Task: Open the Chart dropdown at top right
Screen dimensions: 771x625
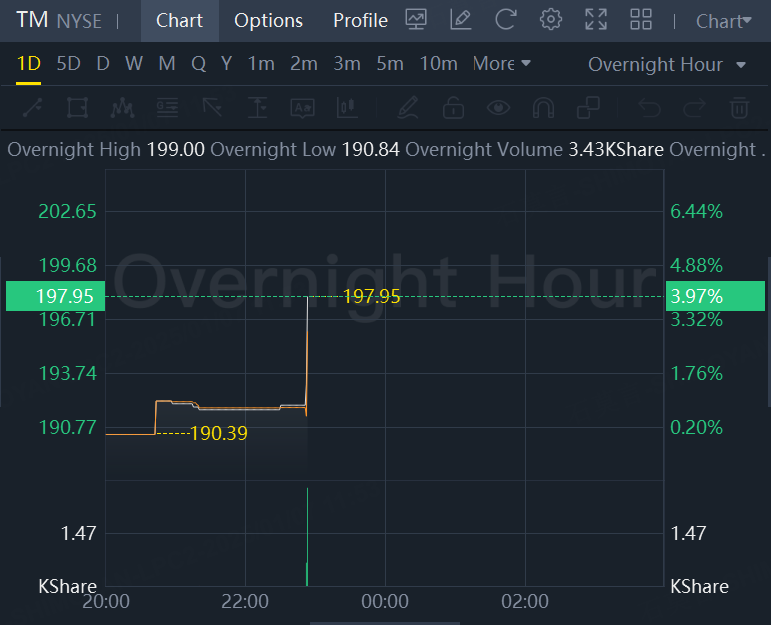Action: [x=724, y=21]
